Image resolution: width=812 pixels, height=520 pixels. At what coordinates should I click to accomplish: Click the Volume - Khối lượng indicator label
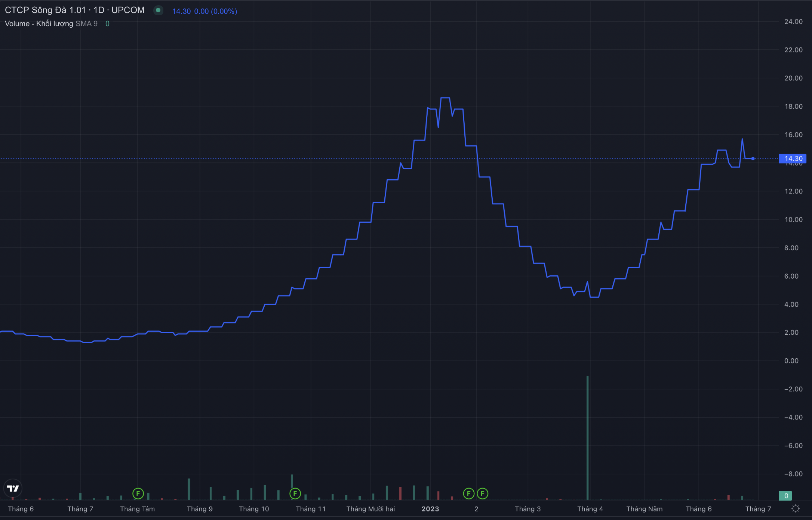point(39,24)
